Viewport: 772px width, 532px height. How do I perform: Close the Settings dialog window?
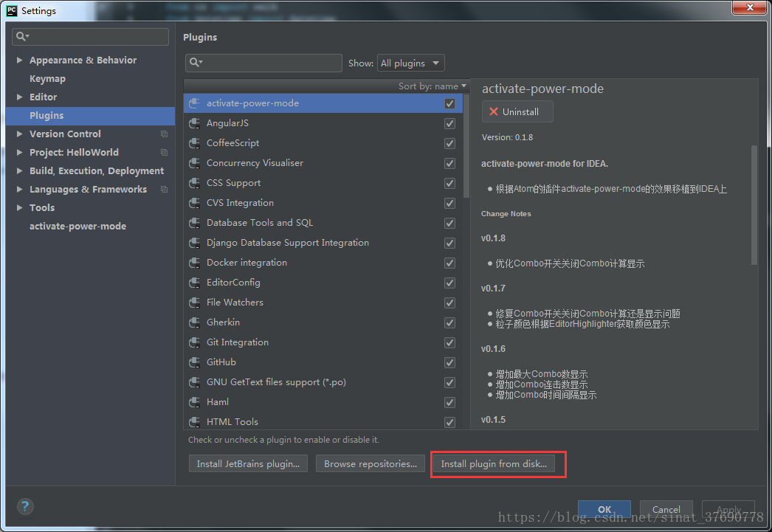click(x=749, y=7)
